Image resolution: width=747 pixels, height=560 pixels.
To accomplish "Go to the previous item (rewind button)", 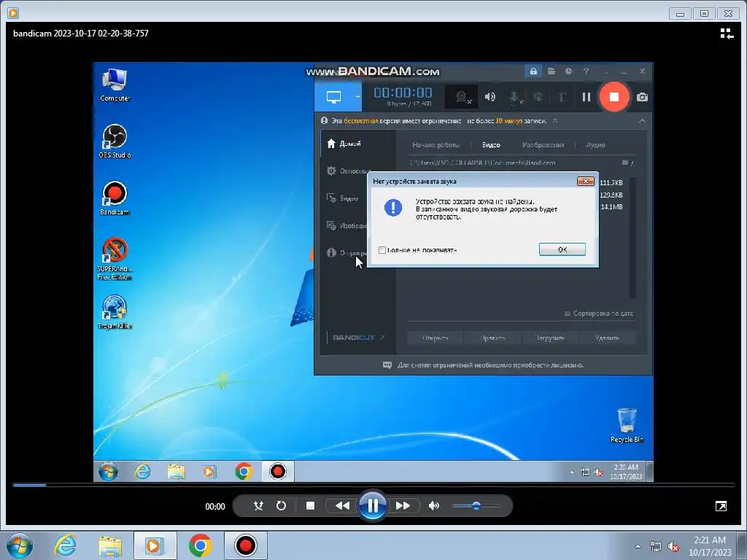I will click(x=342, y=506).
